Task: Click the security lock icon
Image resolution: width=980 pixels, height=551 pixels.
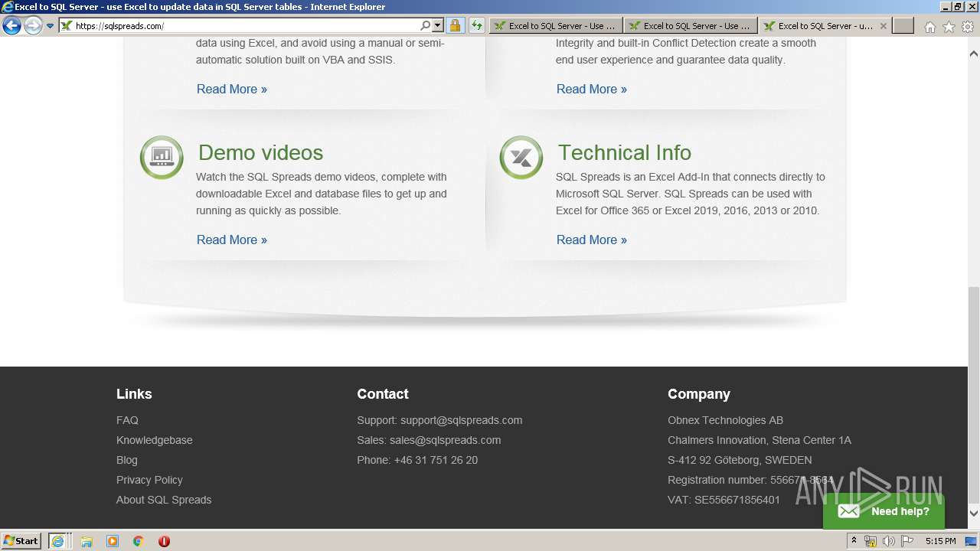Action: [455, 26]
